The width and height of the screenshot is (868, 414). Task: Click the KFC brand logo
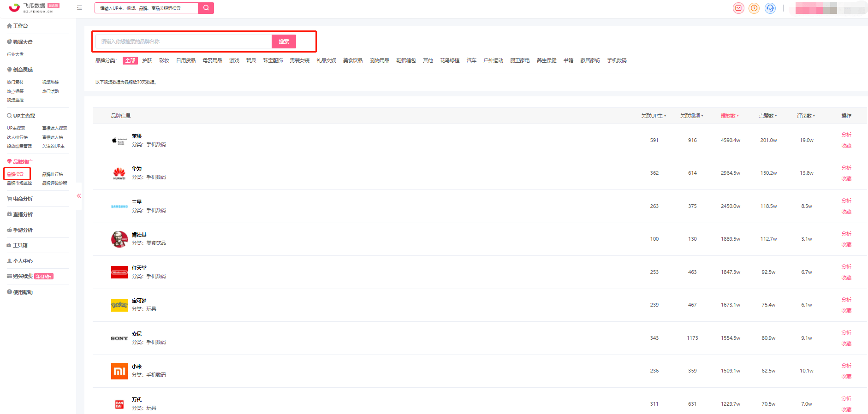[119, 239]
